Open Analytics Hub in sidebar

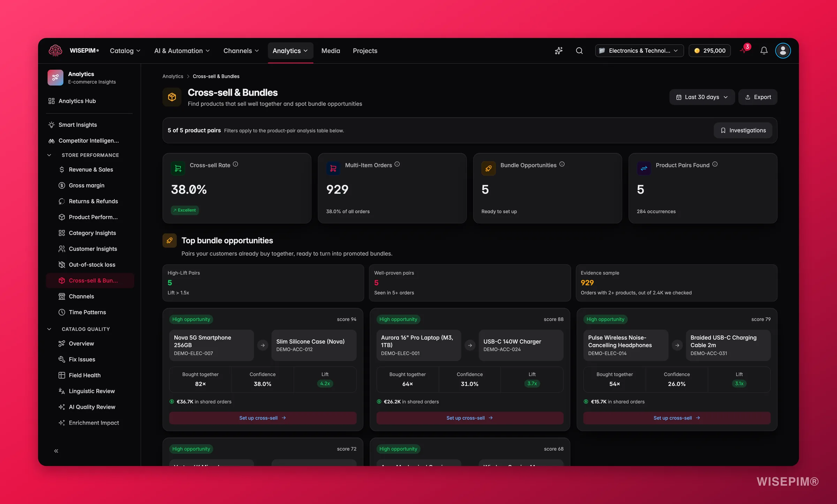[x=90, y=101]
